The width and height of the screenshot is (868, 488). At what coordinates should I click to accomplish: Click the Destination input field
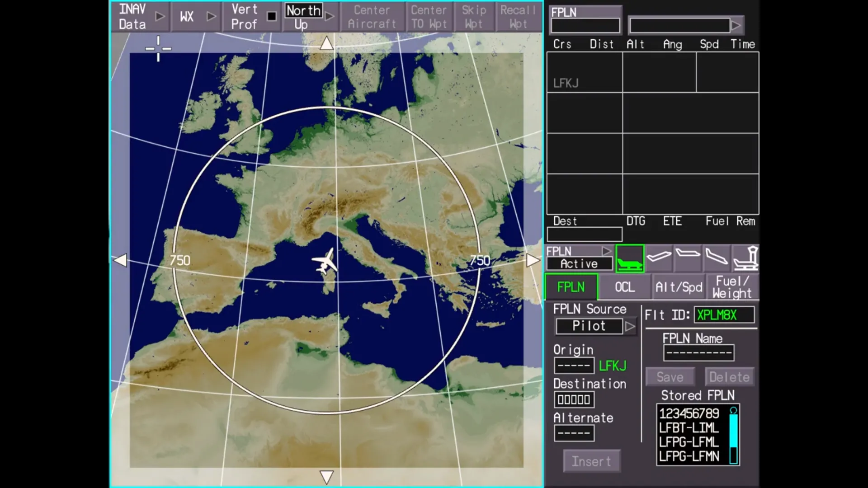(x=574, y=399)
